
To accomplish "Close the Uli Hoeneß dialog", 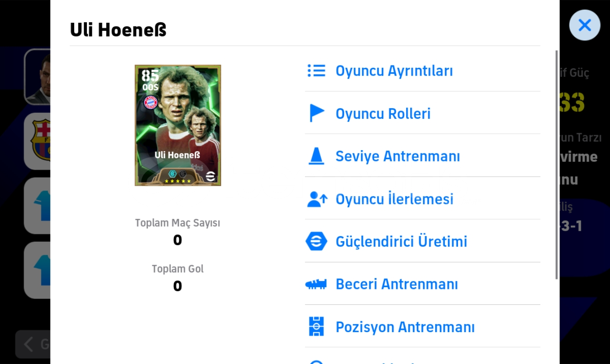I will [x=585, y=25].
